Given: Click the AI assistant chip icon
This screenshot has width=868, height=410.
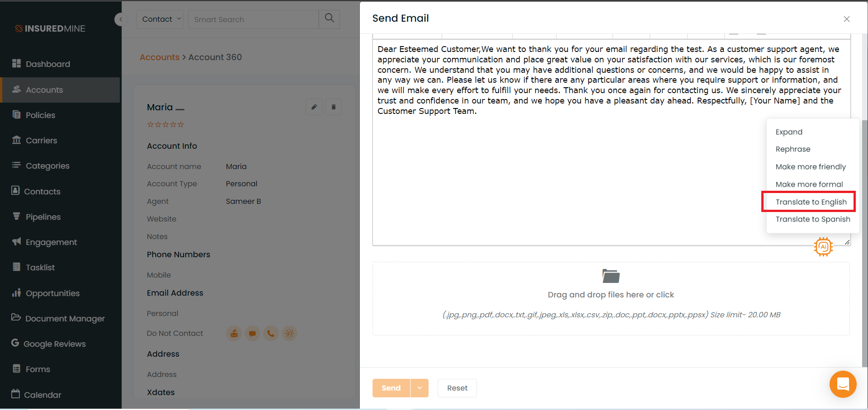Looking at the screenshot, I should 823,247.
